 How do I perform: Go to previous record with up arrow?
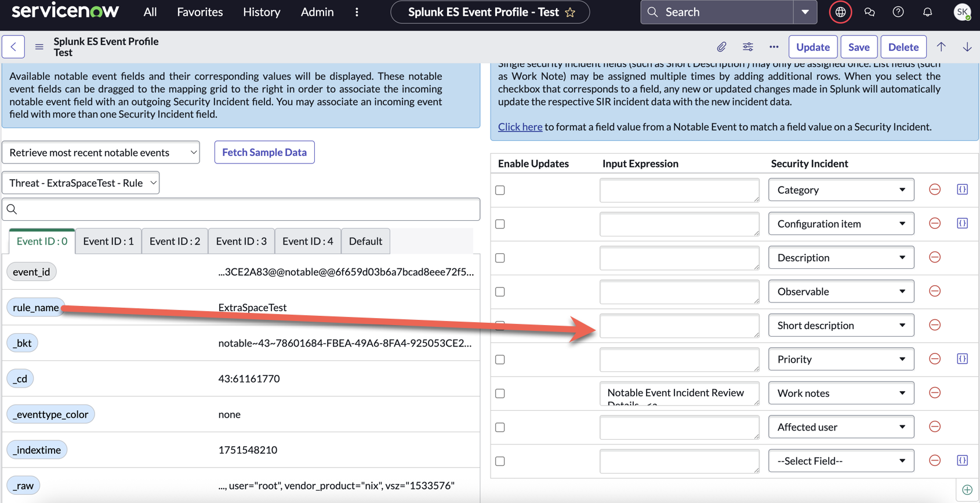click(x=941, y=47)
